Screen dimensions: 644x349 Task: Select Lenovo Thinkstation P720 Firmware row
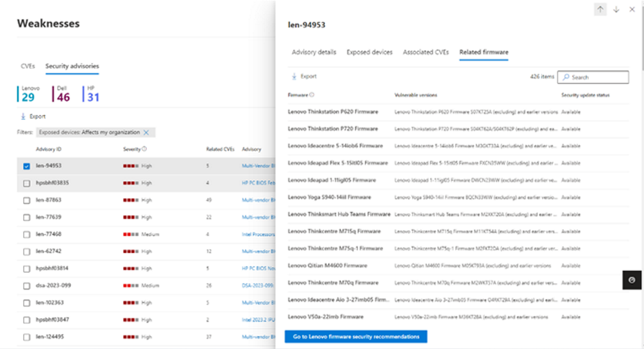click(458, 129)
